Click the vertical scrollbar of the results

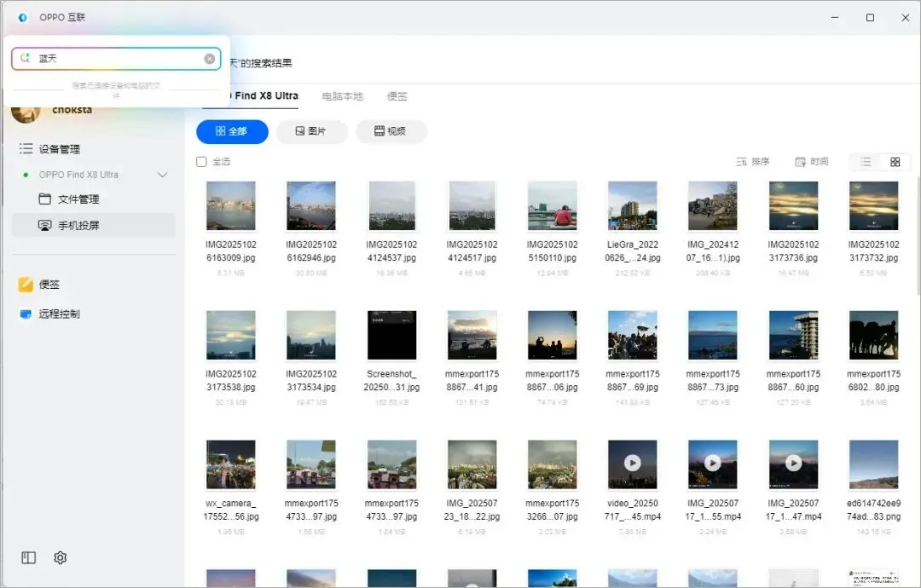(x=918, y=234)
